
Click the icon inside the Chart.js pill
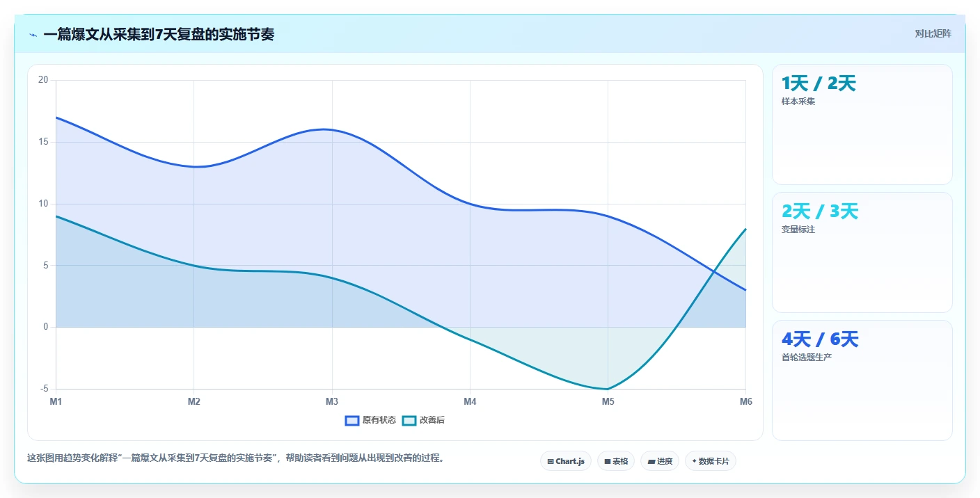point(551,461)
